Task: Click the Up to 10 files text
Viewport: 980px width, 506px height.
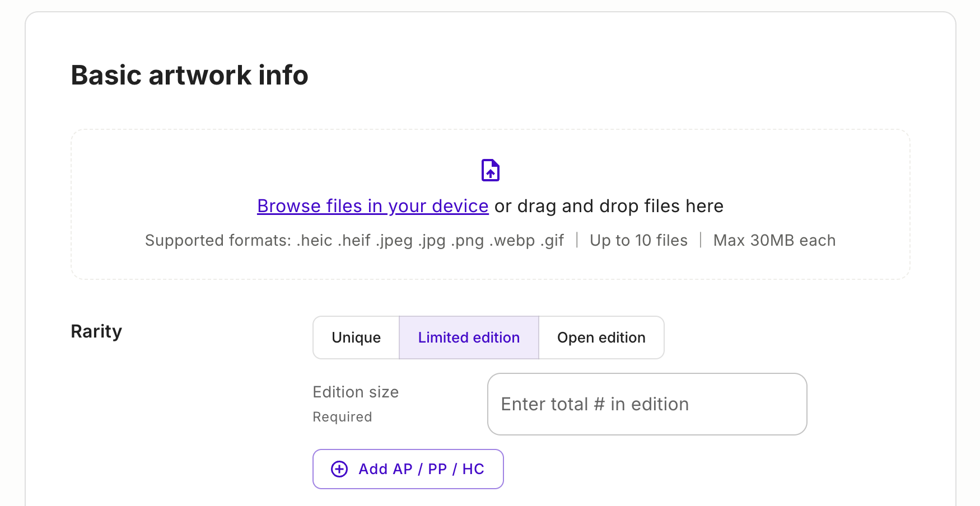Action: coord(638,240)
